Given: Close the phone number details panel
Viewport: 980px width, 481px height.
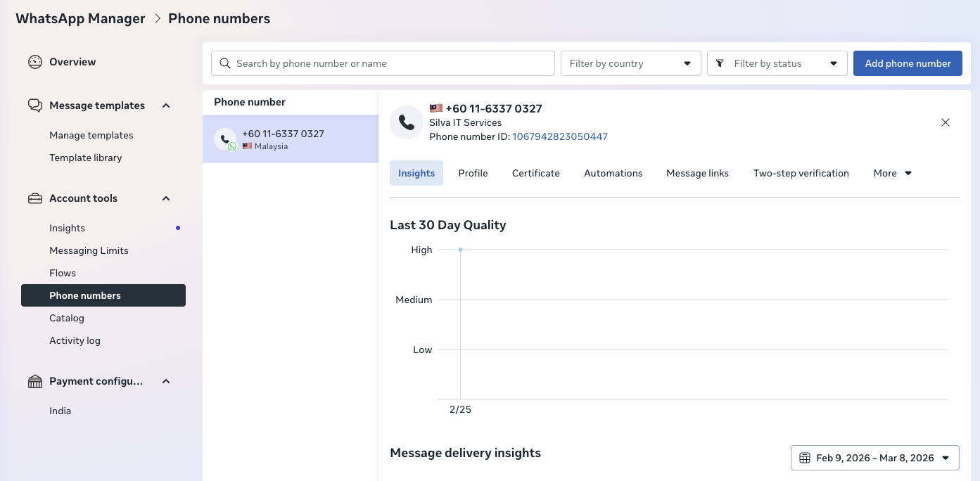Looking at the screenshot, I should (x=946, y=122).
